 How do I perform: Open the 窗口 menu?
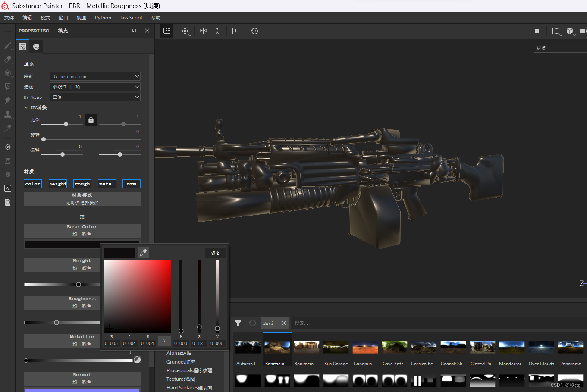(x=63, y=18)
